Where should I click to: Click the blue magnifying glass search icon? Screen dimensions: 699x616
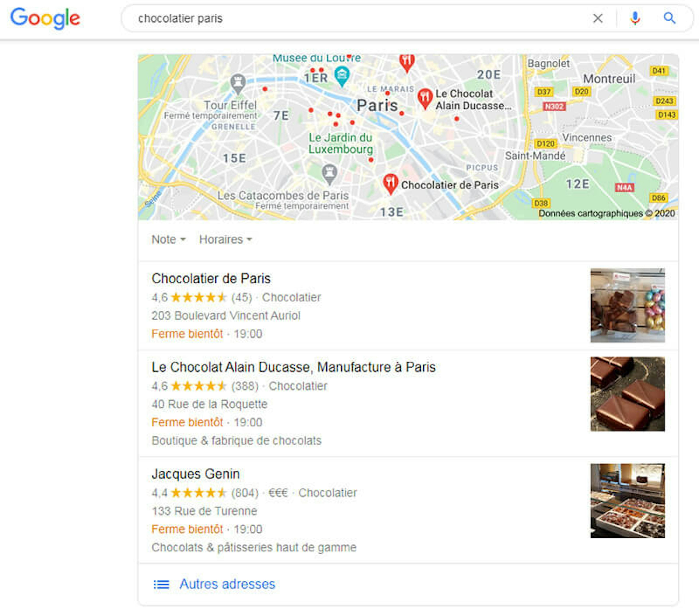point(669,18)
